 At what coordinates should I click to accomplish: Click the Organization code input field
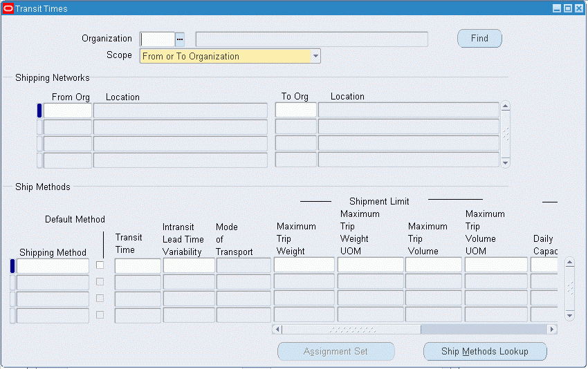click(158, 39)
